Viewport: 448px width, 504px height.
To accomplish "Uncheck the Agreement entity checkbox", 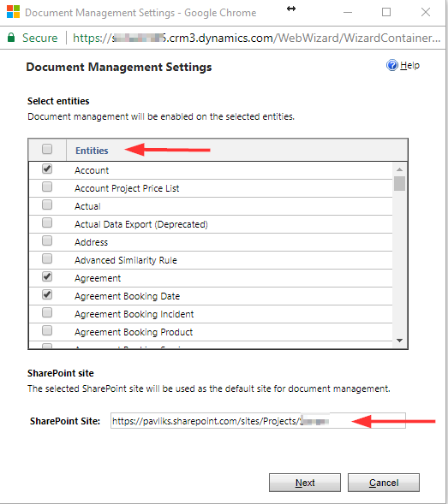I will tap(47, 276).
